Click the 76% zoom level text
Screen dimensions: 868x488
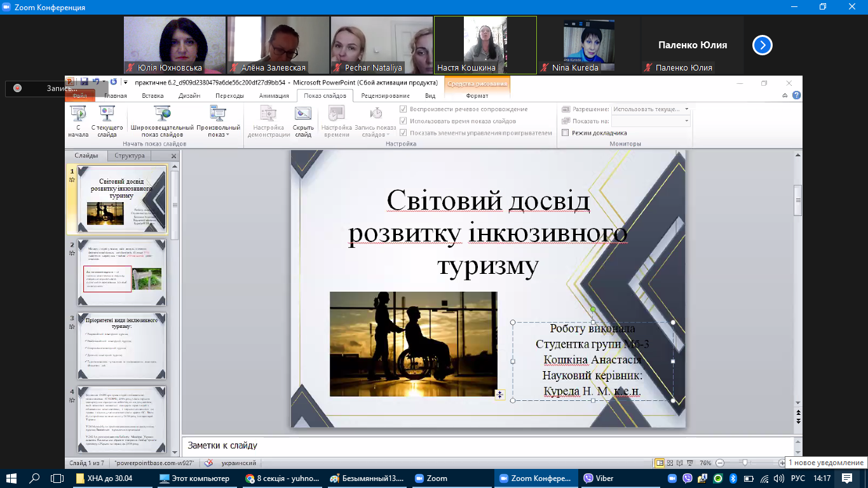pyautogui.click(x=705, y=463)
